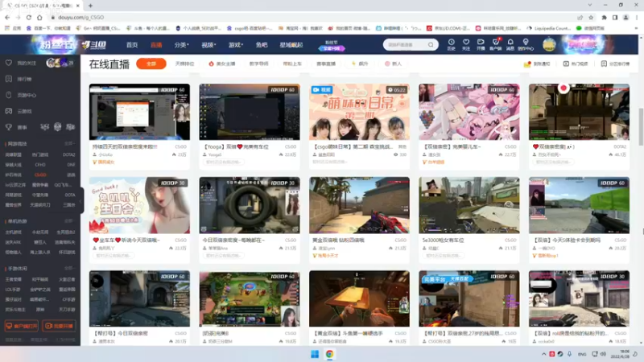Expand 全部 next to 单机热游 section
This screenshot has height=362, width=644.
point(69,220)
